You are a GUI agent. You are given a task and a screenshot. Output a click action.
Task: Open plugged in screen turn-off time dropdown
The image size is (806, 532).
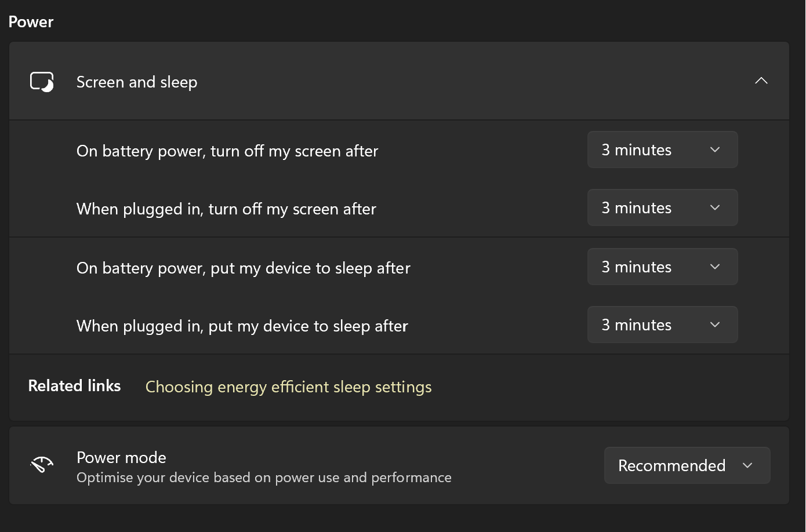pyautogui.click(x=662, y=208)
